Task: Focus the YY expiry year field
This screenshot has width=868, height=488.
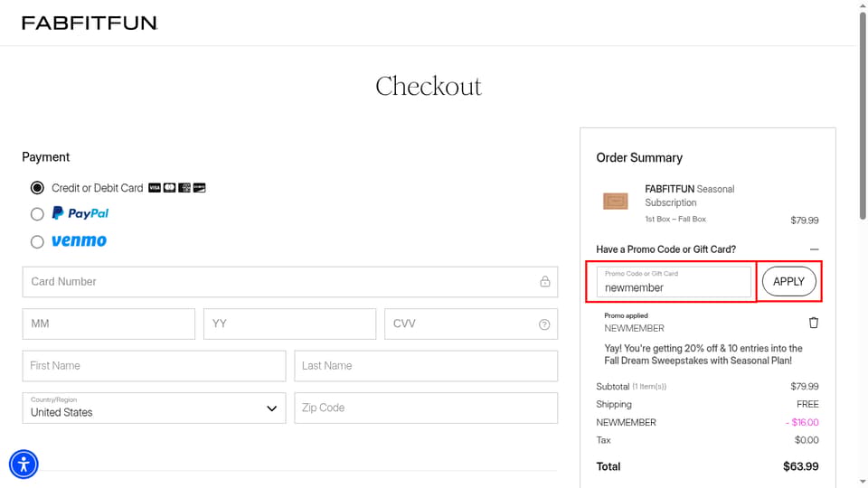Action: pyautogui.click(x=289, y=324)
